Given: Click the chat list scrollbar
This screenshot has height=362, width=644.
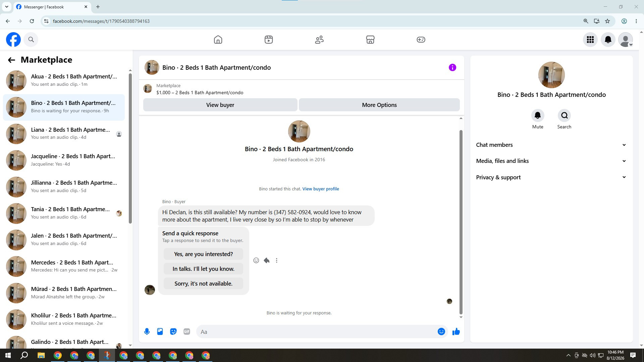Looking at the screenshot, I should (x=130, y=148).
